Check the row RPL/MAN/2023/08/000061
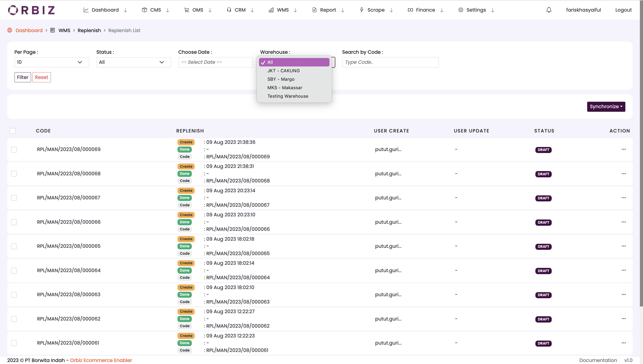Screen dimensions: 643x364 click(x=14, y=343)
